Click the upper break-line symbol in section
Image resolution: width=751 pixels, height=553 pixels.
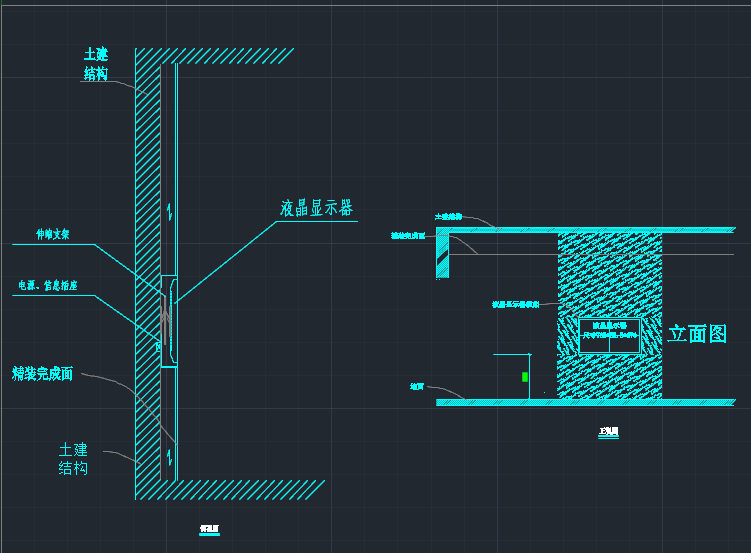tap(170, 209)
